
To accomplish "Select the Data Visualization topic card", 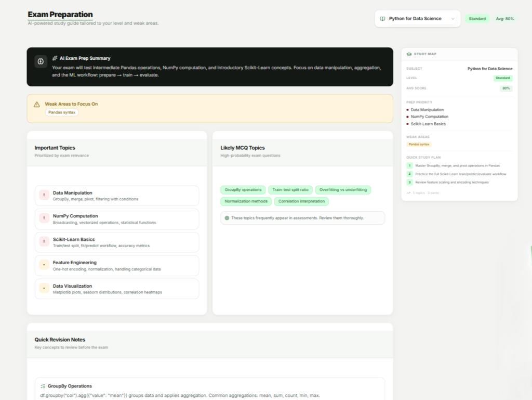I will (x=117, y=289).
